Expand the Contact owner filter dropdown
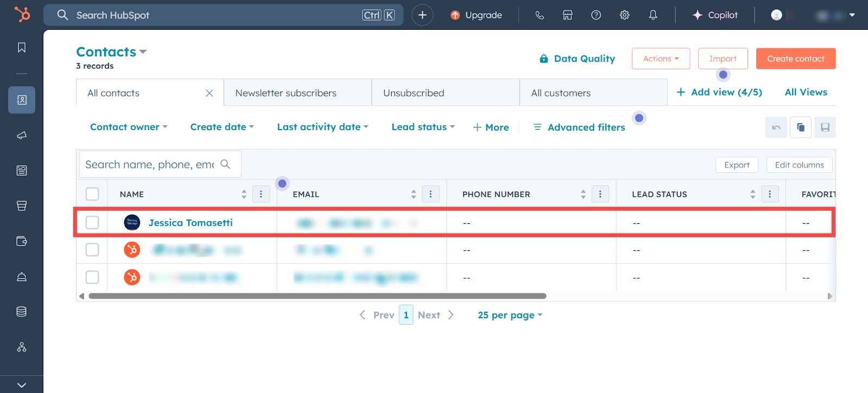 click(x=129, y=127)
